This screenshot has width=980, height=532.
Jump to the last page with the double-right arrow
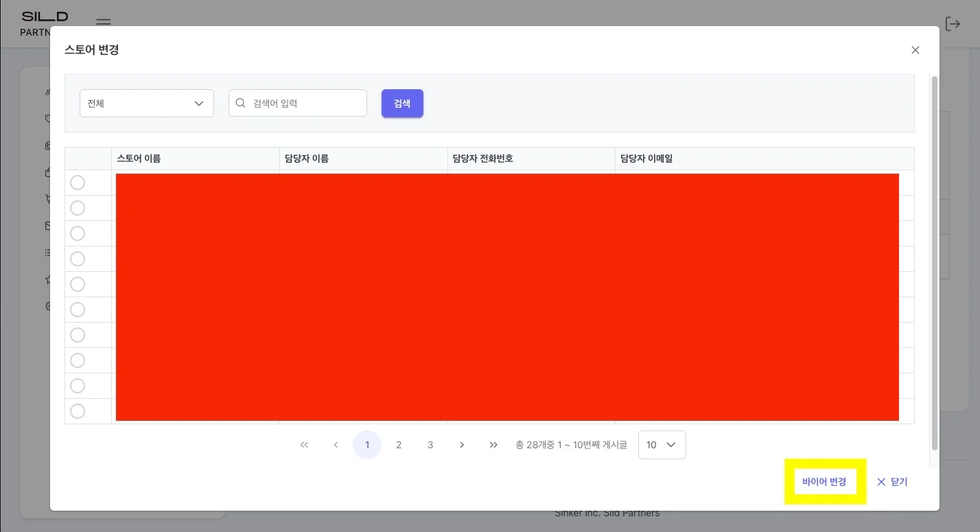coord(493,445)
